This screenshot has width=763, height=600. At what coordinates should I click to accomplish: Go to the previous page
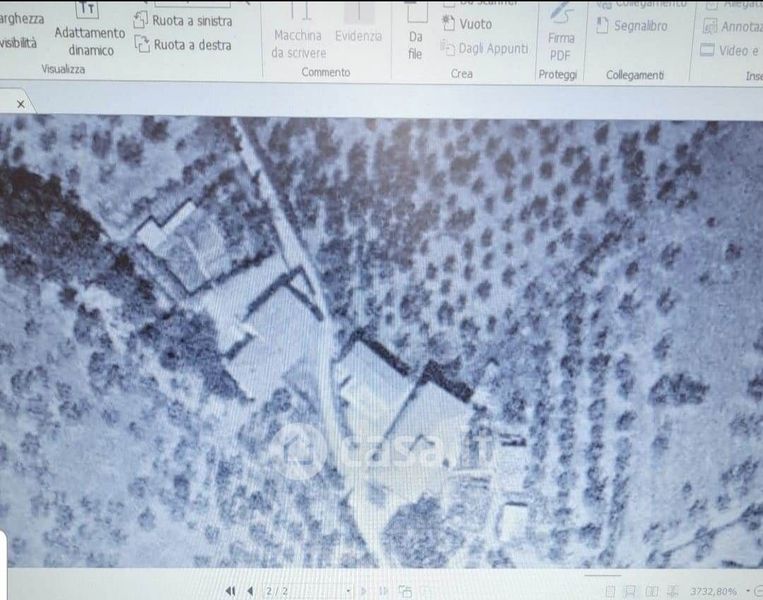pyautogui.click(x=250, y=591)
